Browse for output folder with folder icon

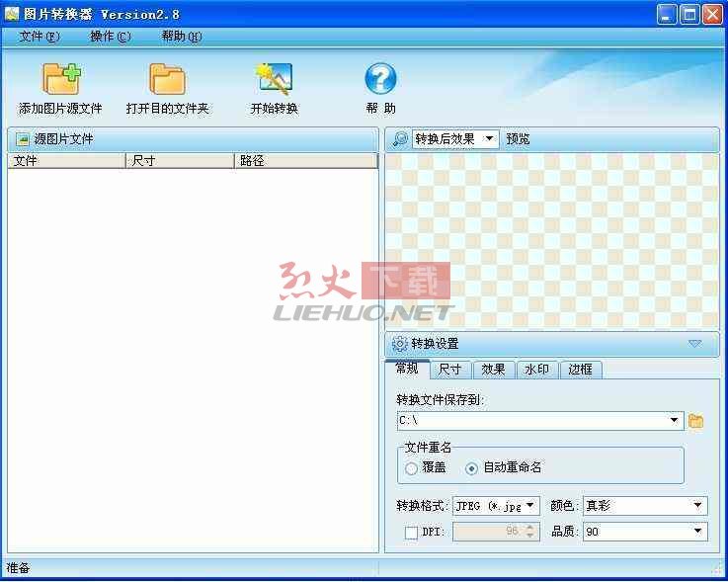click(x=695, y=421)
